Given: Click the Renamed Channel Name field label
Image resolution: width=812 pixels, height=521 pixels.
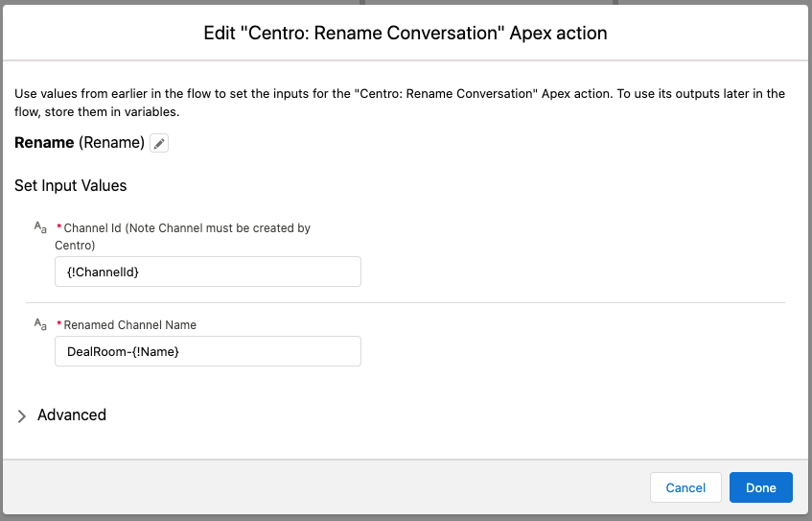Looking at the screenshot, I should pyautogui.click(x=130, y=325).
